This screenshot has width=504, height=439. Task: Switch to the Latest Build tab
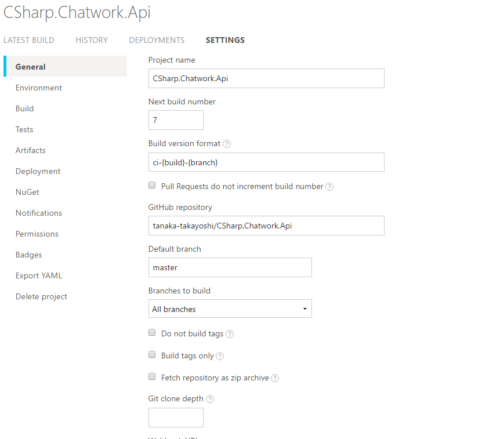(x=29, y=40)
